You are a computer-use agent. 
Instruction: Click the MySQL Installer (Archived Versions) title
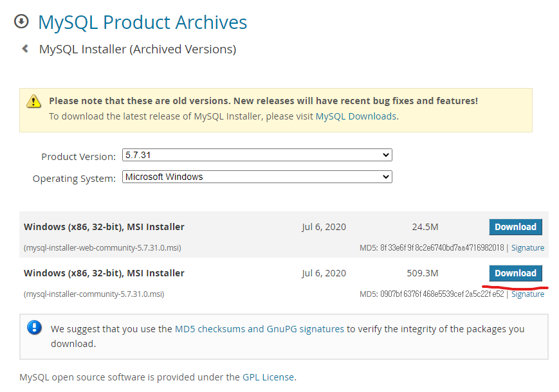pyautogui.click(x=137, y=49)
